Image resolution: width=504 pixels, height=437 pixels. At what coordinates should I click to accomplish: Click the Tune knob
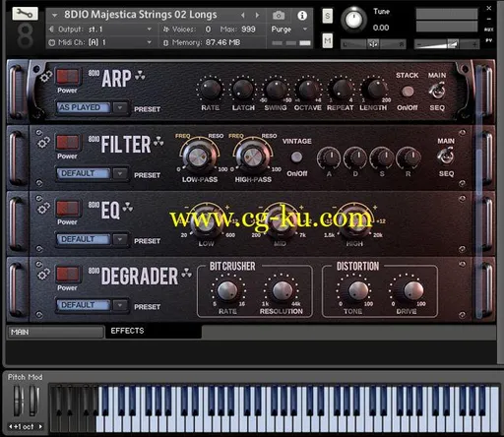click(x=353, y=20)
